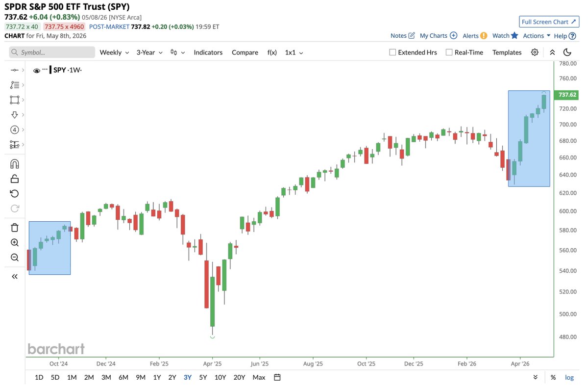Click the undo arrow icon
The width and height of the screenshot is (588, 389).
(x=14, y=193)
